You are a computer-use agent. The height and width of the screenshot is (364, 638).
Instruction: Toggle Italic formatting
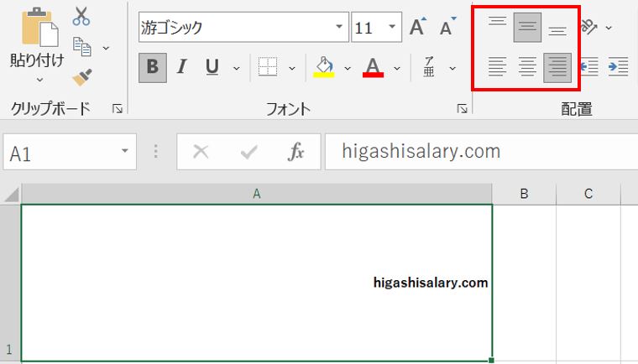[x=181, y=67]
